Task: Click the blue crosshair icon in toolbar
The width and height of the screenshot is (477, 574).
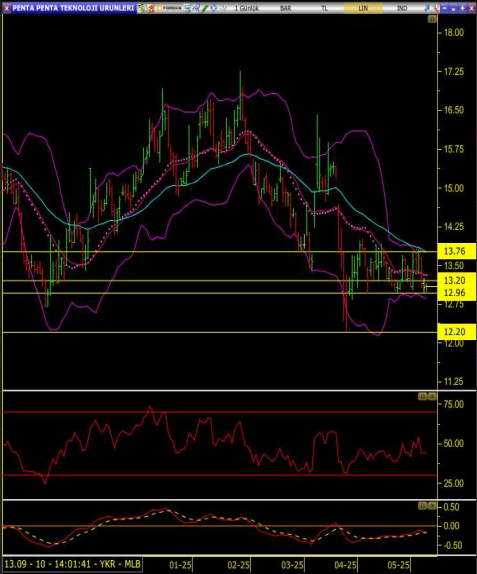Action: 214,8
